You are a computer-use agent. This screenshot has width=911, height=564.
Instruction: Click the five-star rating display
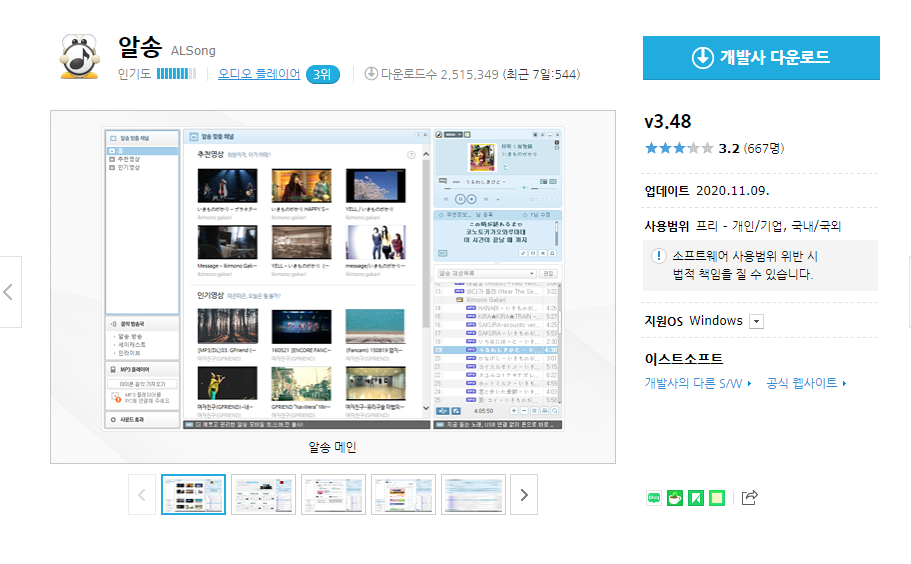point(679,148)
